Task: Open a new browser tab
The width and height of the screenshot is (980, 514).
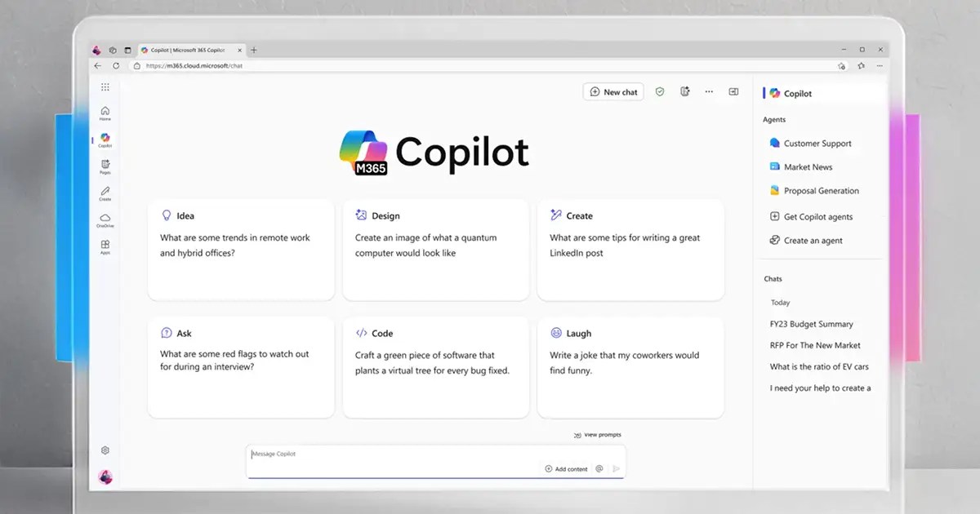Action: (253, 49)
